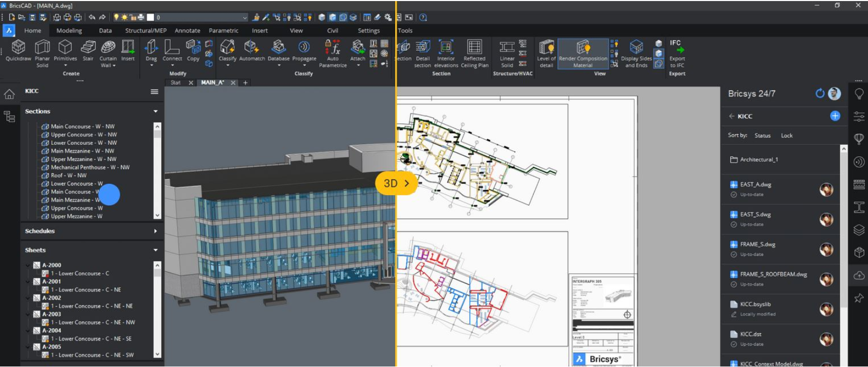Click the blue add file button
Image resolution: width=868 pixels, height=367 pixels.
[x=835, y=116]
